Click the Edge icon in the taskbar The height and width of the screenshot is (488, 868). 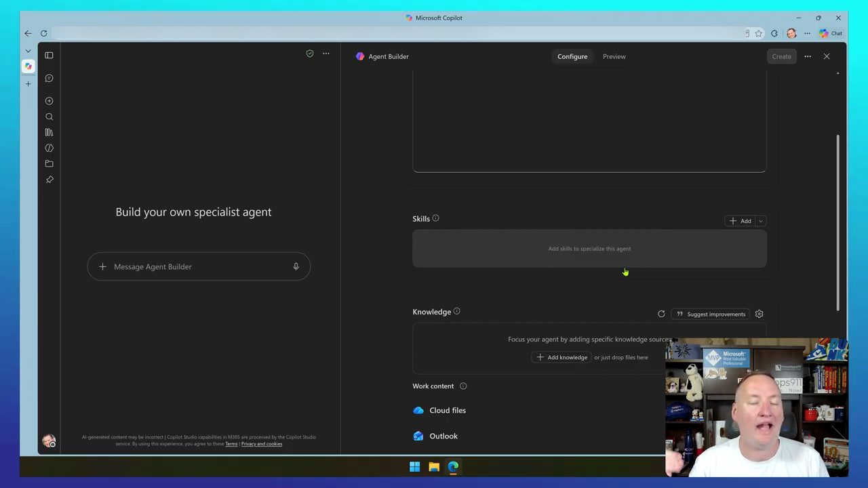click(x=453, y=466)
